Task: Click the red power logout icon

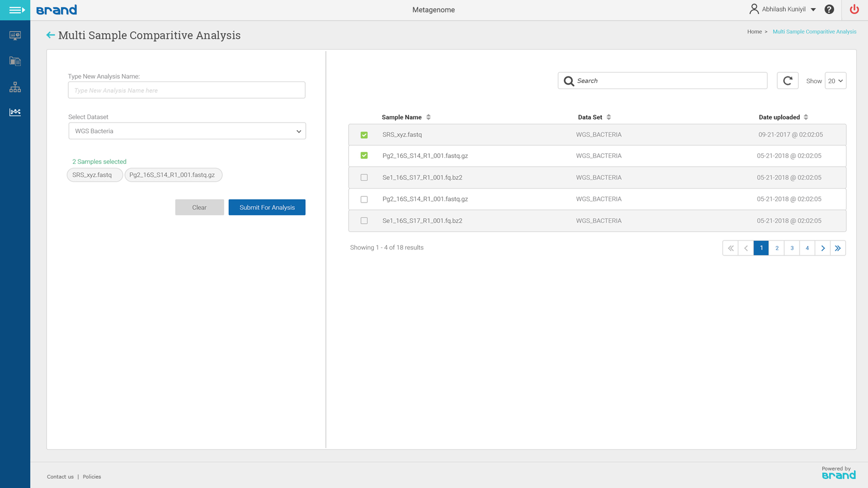Action: 854,9
